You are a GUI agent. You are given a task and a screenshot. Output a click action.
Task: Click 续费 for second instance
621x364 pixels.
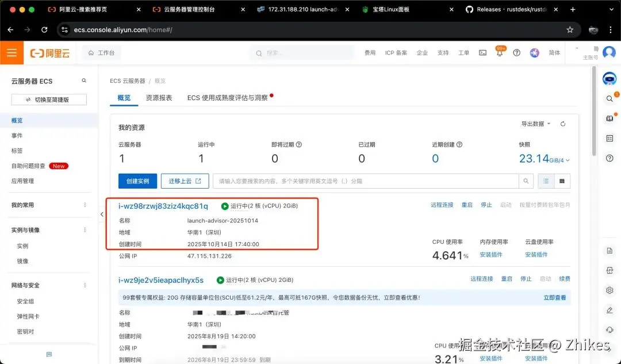pos(565,279)
